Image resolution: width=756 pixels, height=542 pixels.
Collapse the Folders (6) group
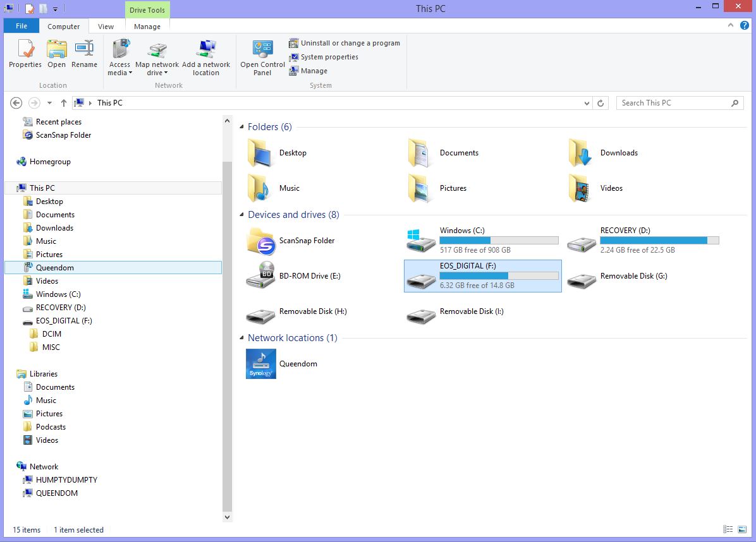(x=241, y=127)
